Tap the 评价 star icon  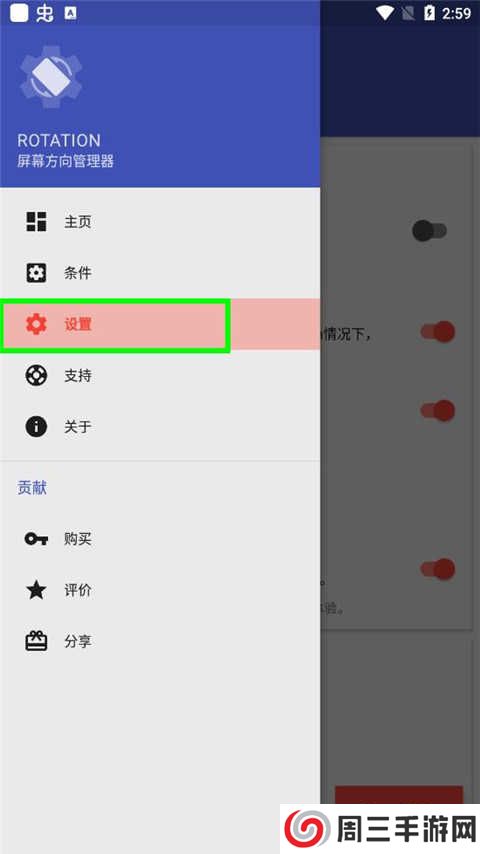point(37,590)
